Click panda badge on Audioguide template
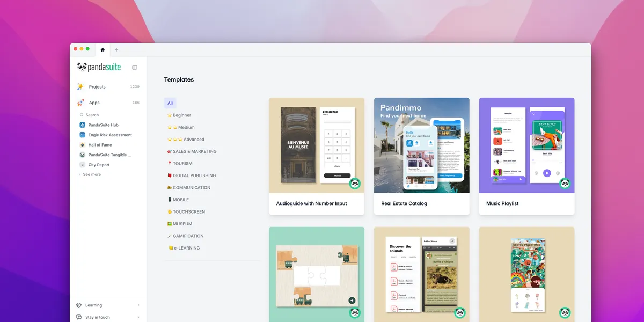Screen dimensions: 644x322 355,184
